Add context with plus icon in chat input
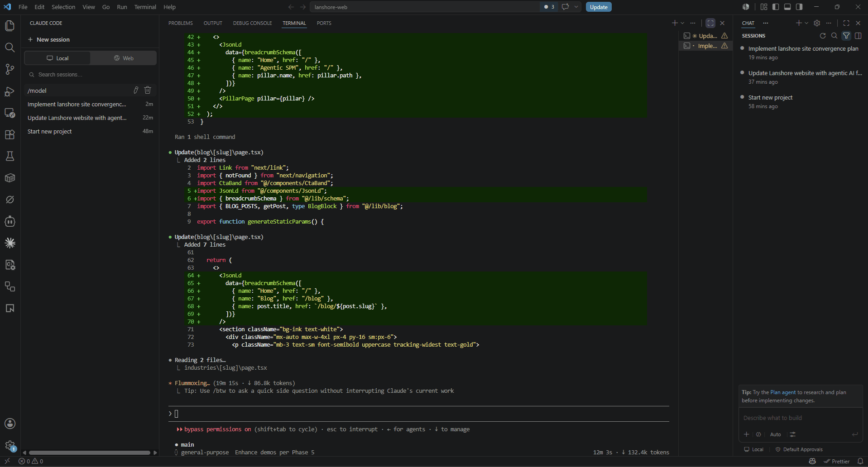Image resolution: width=868 pixels, height=467 pixels. [747, 434]
